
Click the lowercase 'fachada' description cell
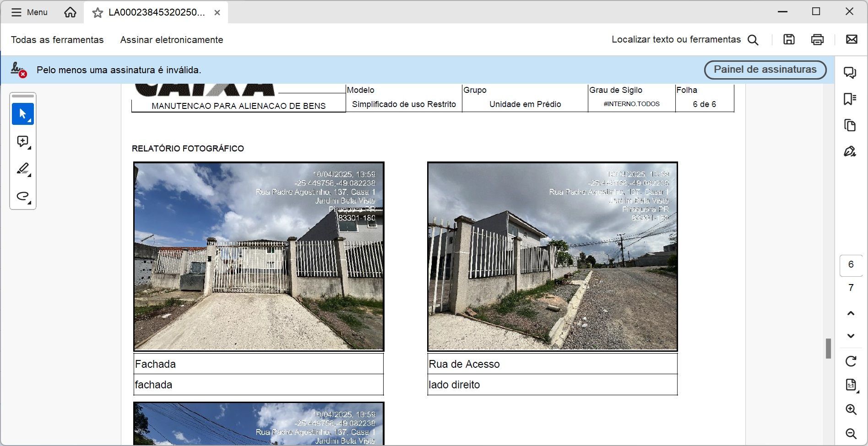tap(259, 385)
